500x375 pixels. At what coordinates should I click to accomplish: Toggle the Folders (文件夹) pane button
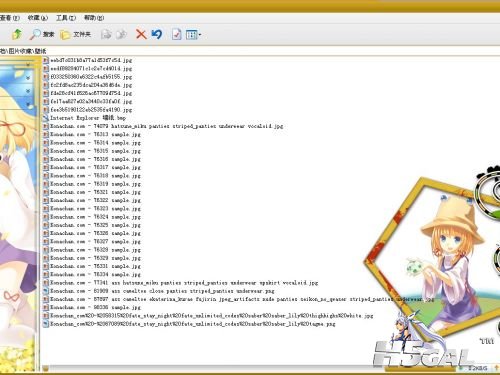click(76, 34)
